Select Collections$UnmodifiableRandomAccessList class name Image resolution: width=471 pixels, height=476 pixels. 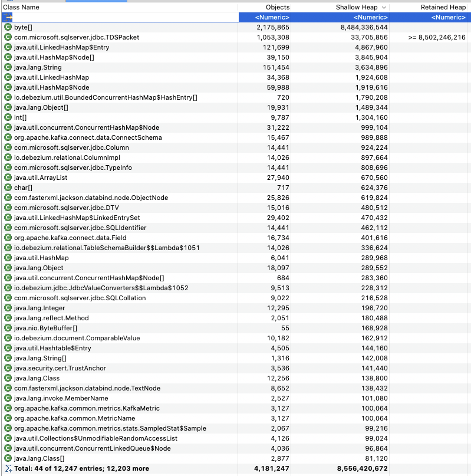95,438
